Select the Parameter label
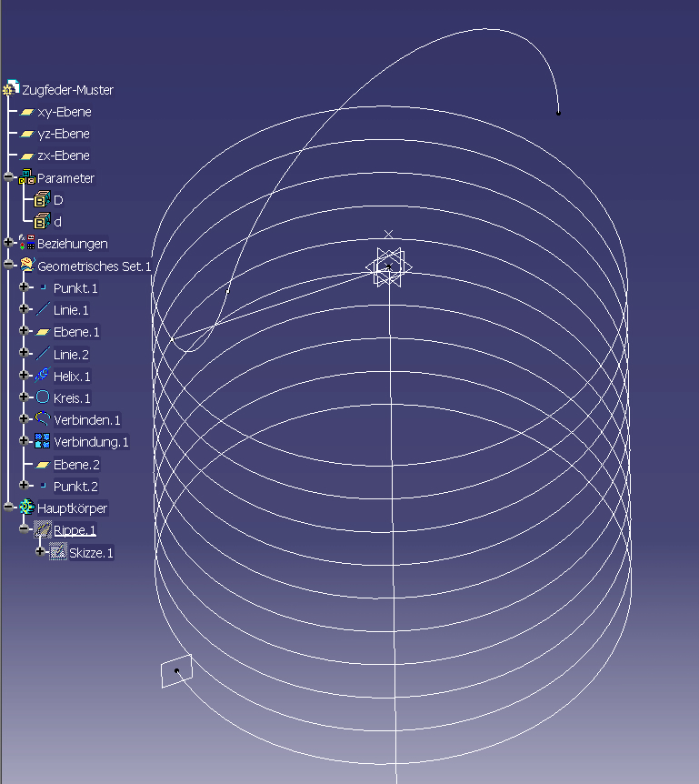The height and width of the screenshot is (784, 699). [x=65, y=178]
